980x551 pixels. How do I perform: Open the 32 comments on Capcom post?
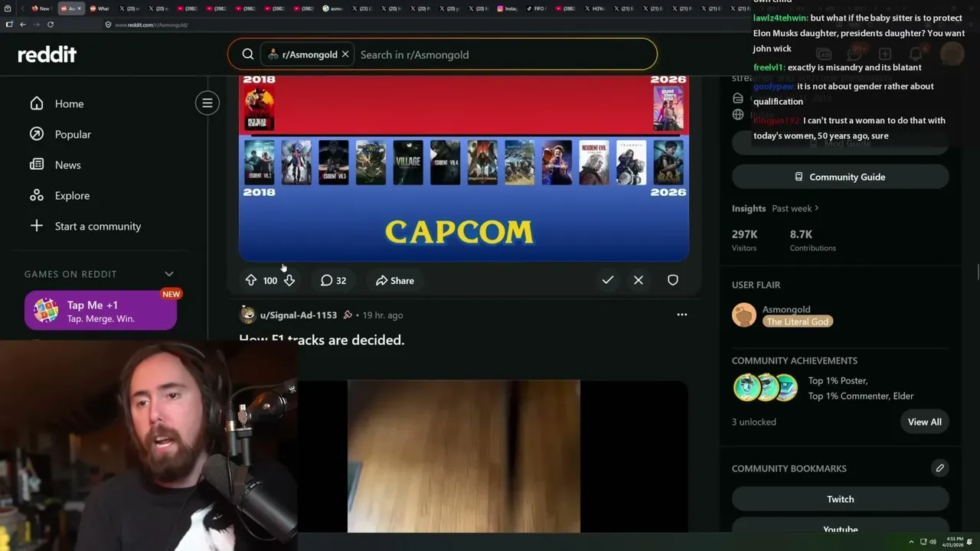click(333, 280)
